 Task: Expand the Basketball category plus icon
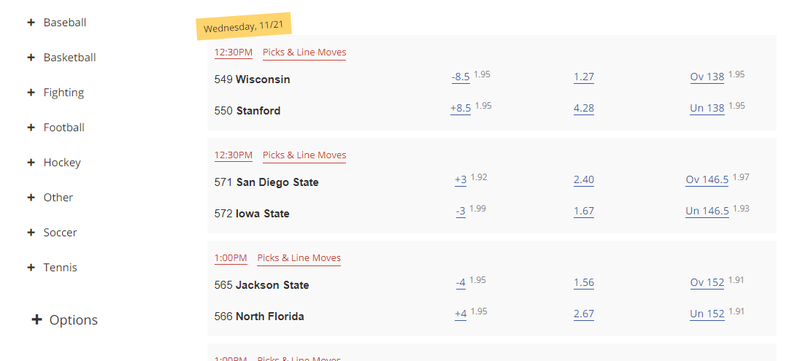(31, 58)
